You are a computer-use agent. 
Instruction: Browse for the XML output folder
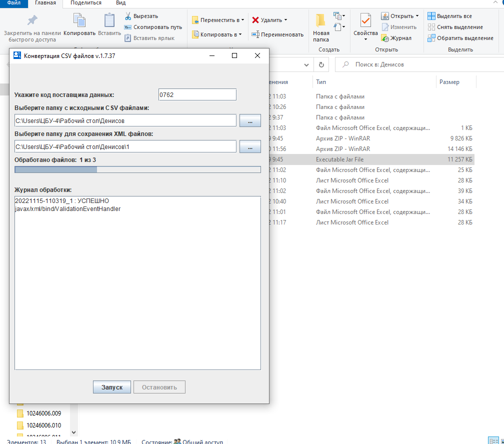click(x=250, y=146)
